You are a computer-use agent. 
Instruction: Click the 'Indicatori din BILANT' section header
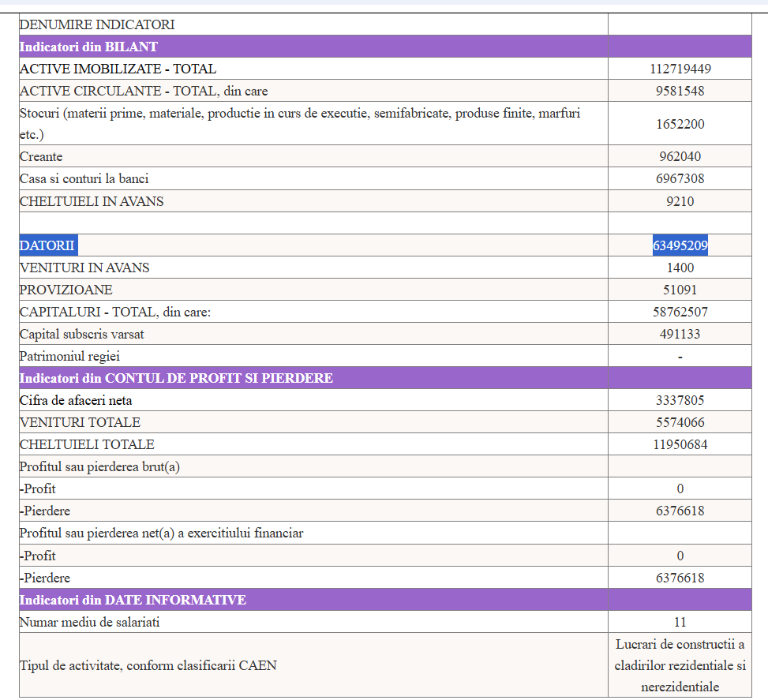[x=88, y=47]
